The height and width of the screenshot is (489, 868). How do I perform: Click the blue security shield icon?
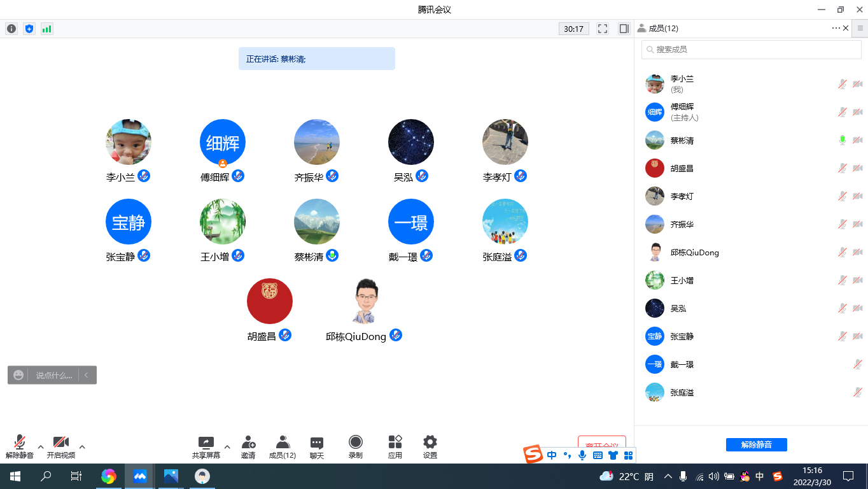29,29
